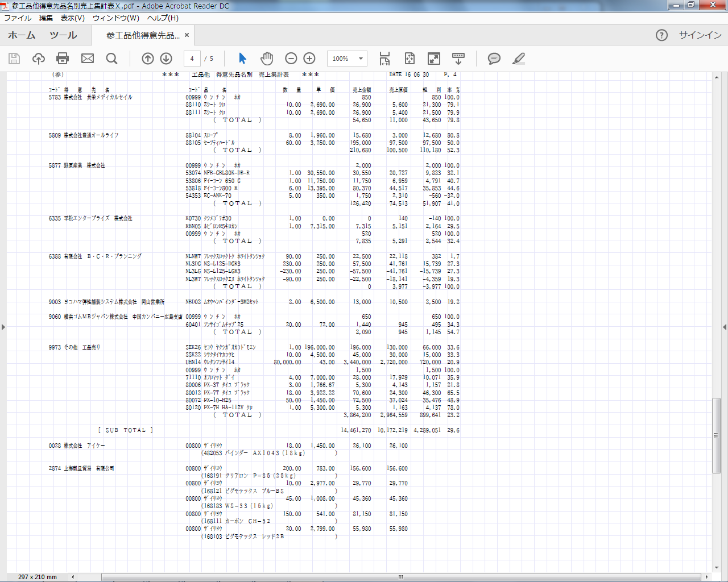Go to previous page arrow
The height and width of the screenshot is (582, 728).
[148, 59]
